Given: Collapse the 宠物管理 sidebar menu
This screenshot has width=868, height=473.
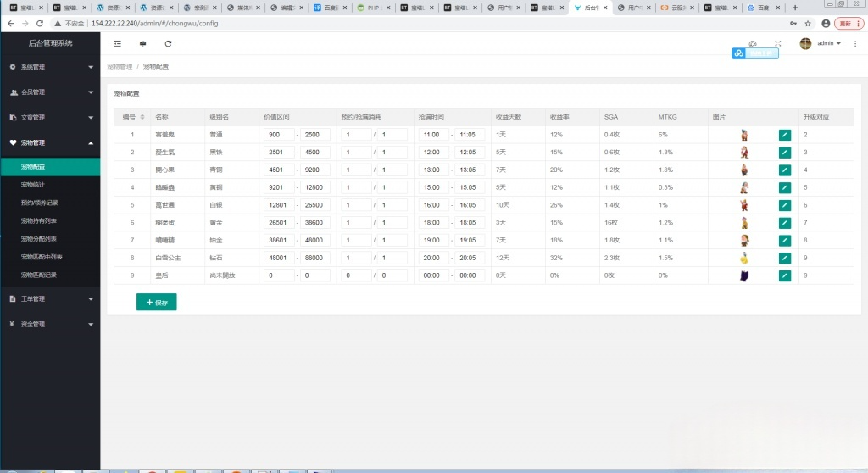Looking at the screenshot, I should pos(50,142).
